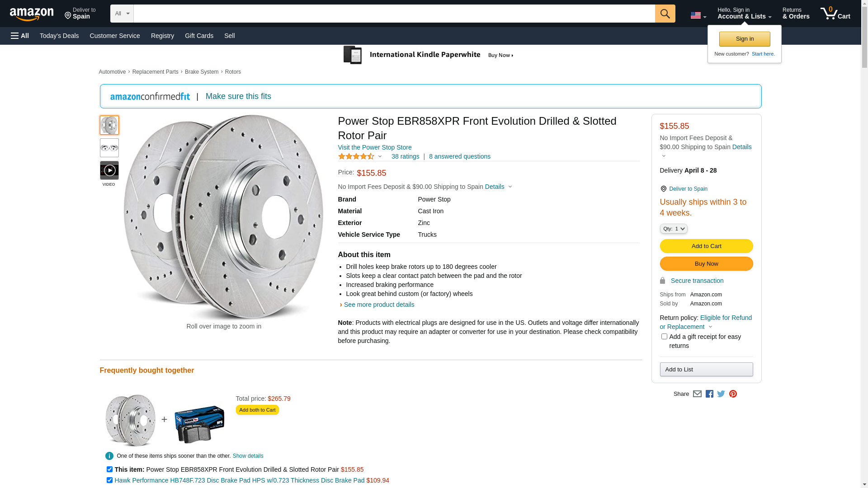Play the product video thumbnail
Image resolution: width=868 pixels, height=488 pixels.
(109, 170)
